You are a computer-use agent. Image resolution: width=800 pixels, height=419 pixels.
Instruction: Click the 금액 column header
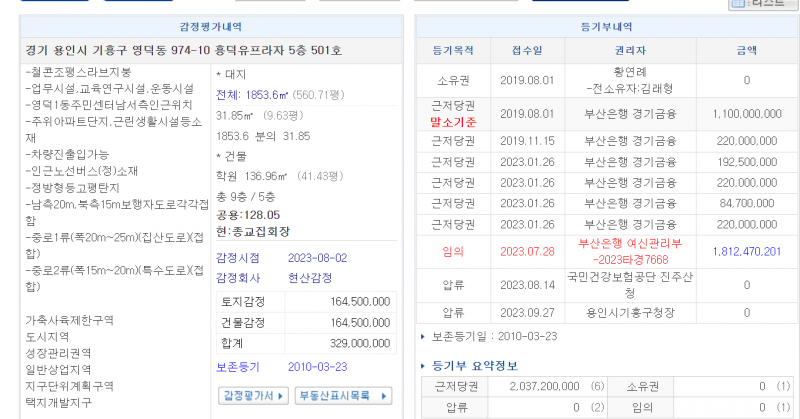pyautogui.click(x=746, y=49)
